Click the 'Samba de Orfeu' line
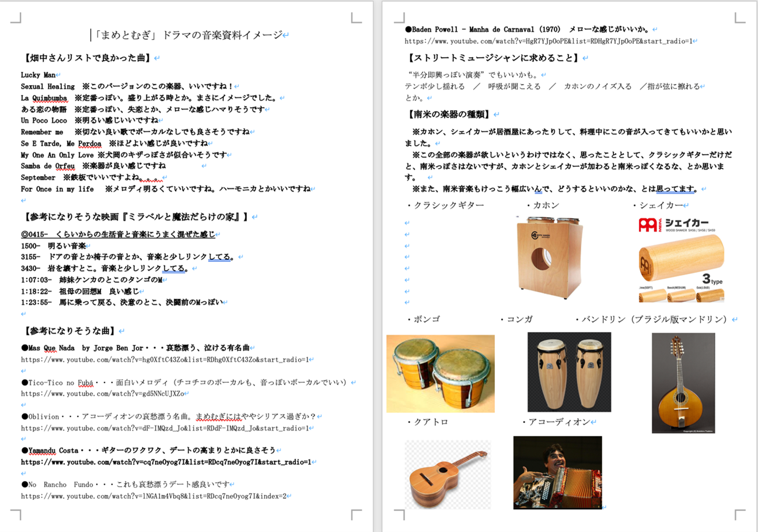Image resolution: width=758 pixels, height=532 pixels. (93, 166)
